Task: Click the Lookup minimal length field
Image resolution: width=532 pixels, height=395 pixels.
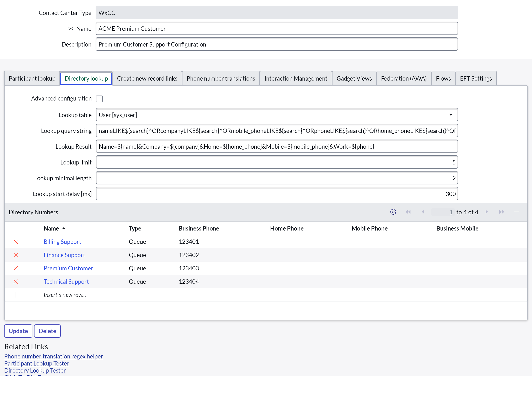Action: tap(277, 178)
